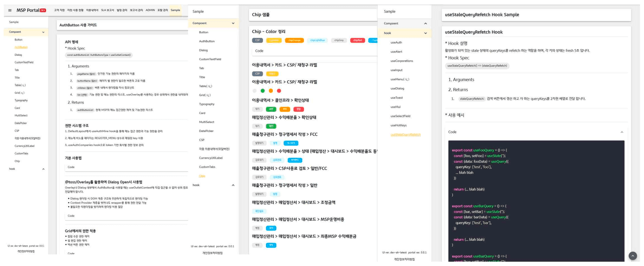Viewport: 644px width, 266px height.
Task: Click the MSP Portal logo
Action: pyautogui.click(x=28, y=10)
